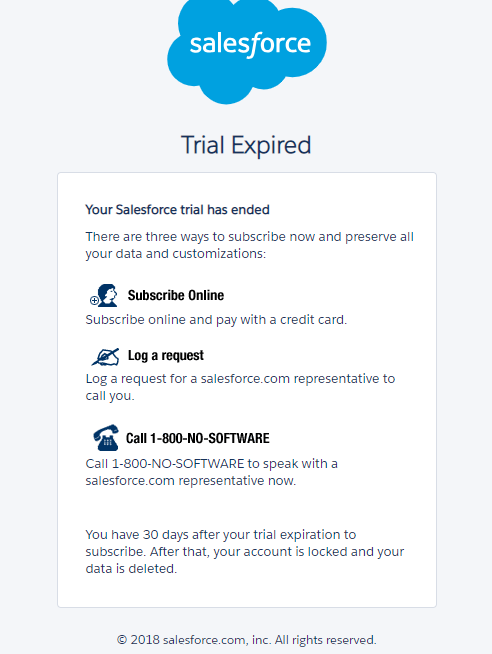Click the Trial Expired page title
The width and height of the screenshot is (492, 654).
pos(246,145)
